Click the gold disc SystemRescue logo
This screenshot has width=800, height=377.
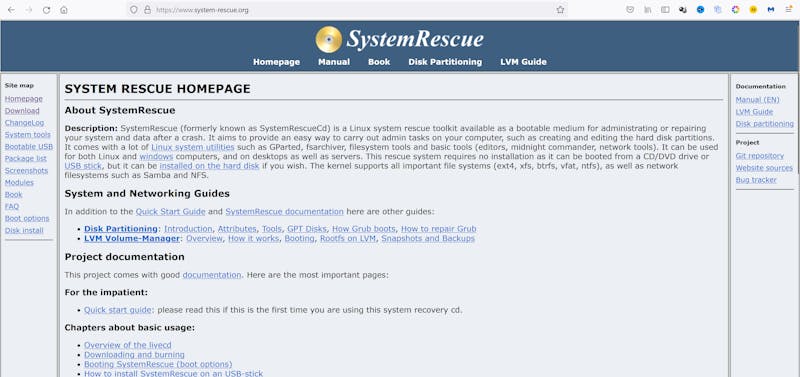pyautogui.click(x=329, y=39)
